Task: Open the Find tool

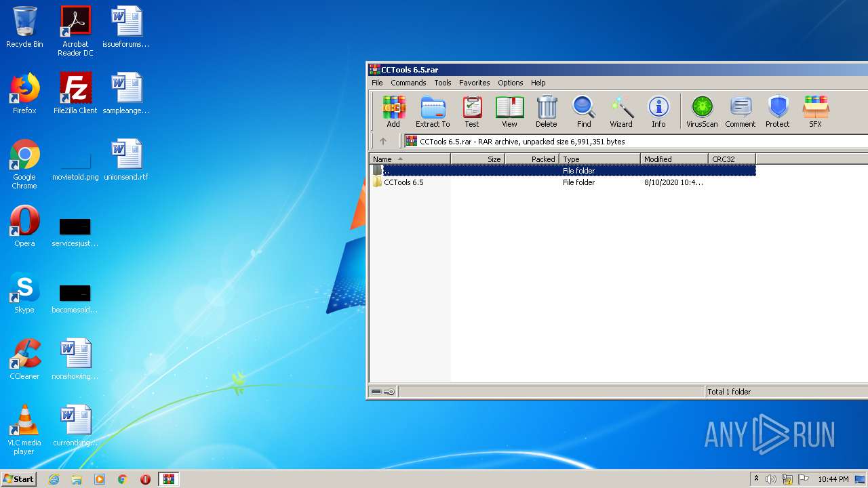Action: [584, 111]
